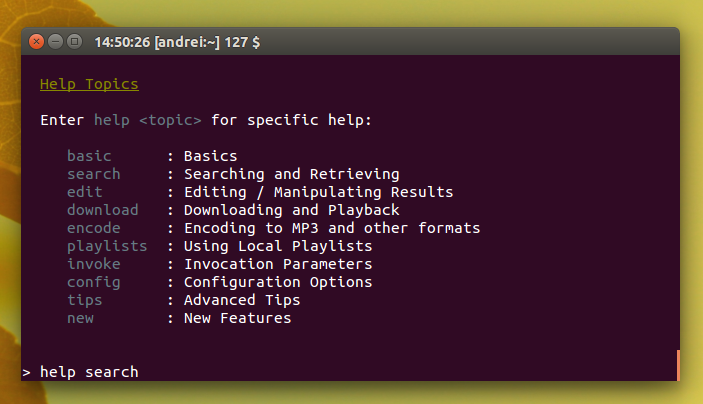703x404 pixels.
Task: Click the 'Configuration Options' description text
Action: tap(278, 282)
